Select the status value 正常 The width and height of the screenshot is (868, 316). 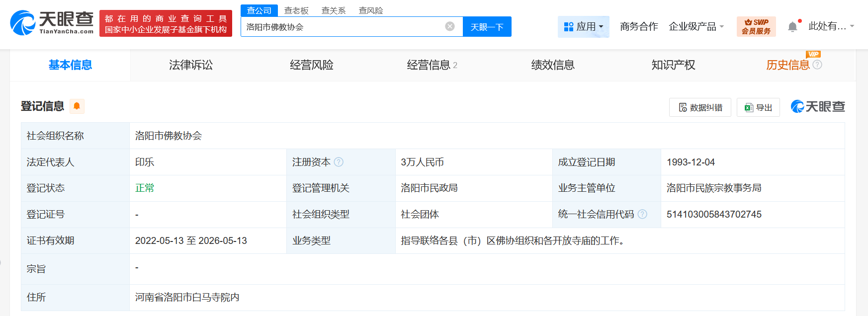[x=145, y=188]
